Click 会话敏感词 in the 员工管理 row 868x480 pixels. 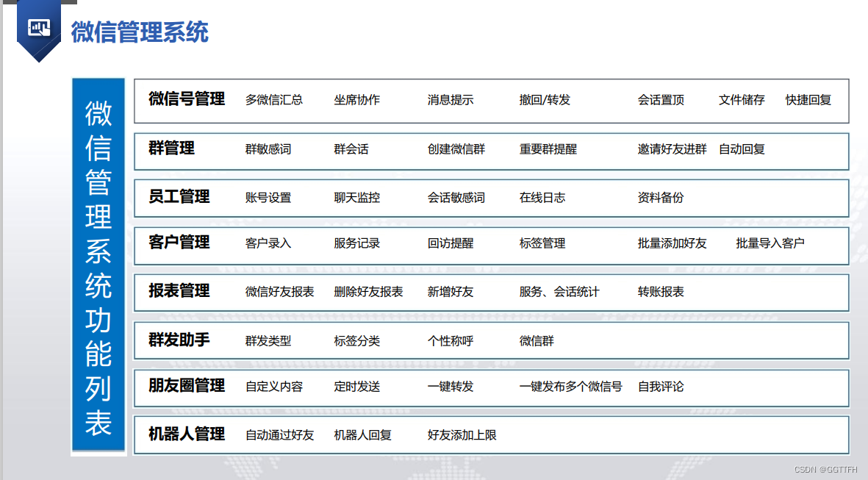[456, 198]
